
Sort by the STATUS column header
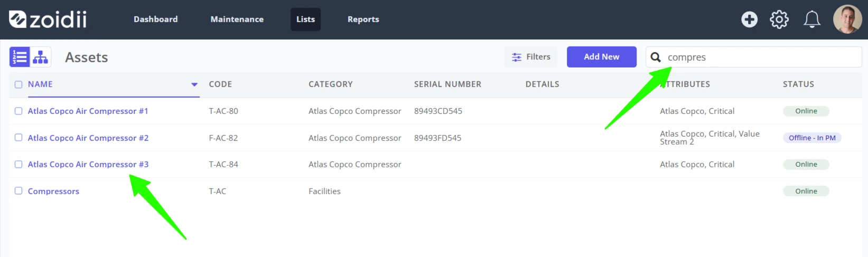(798, 84)
